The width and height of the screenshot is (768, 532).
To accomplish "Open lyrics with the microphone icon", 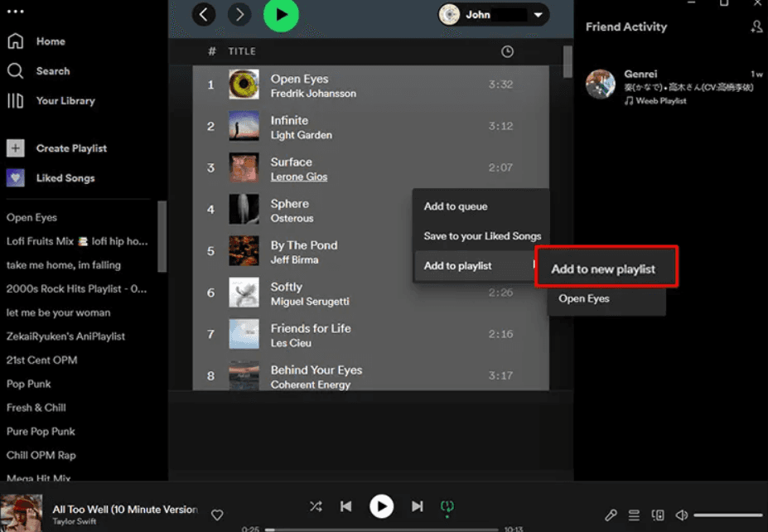I will [x=611, y=515].
